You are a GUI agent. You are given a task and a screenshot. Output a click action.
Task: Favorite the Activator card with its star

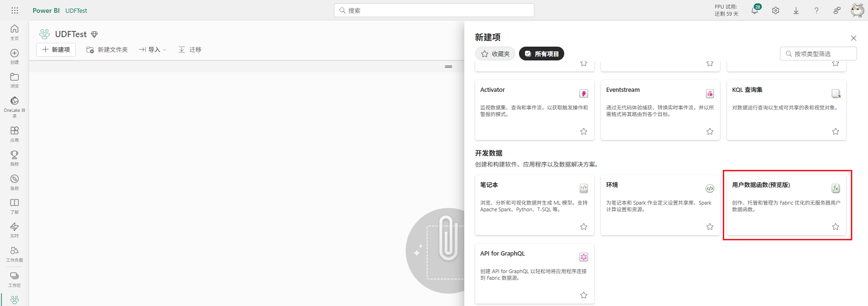click(584, 131)
